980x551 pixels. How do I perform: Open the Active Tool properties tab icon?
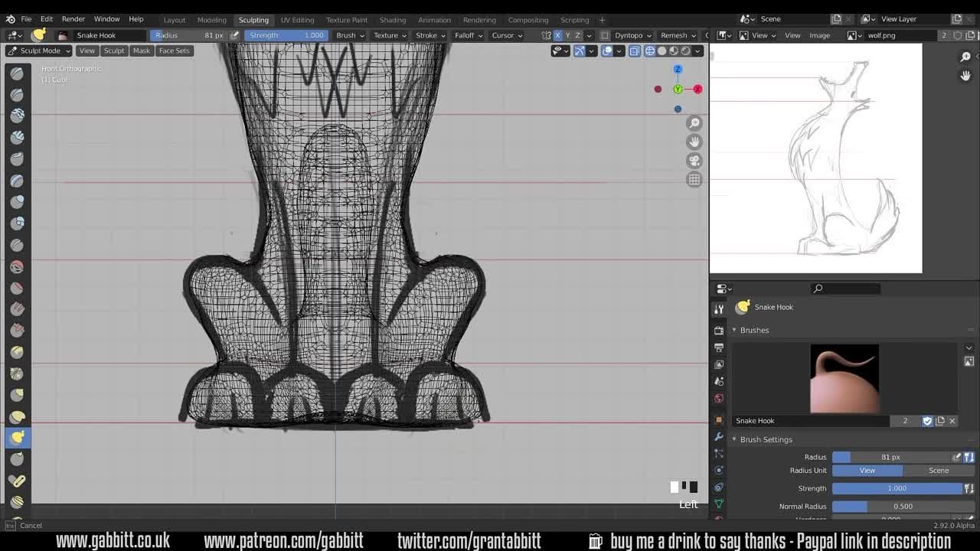718,308
